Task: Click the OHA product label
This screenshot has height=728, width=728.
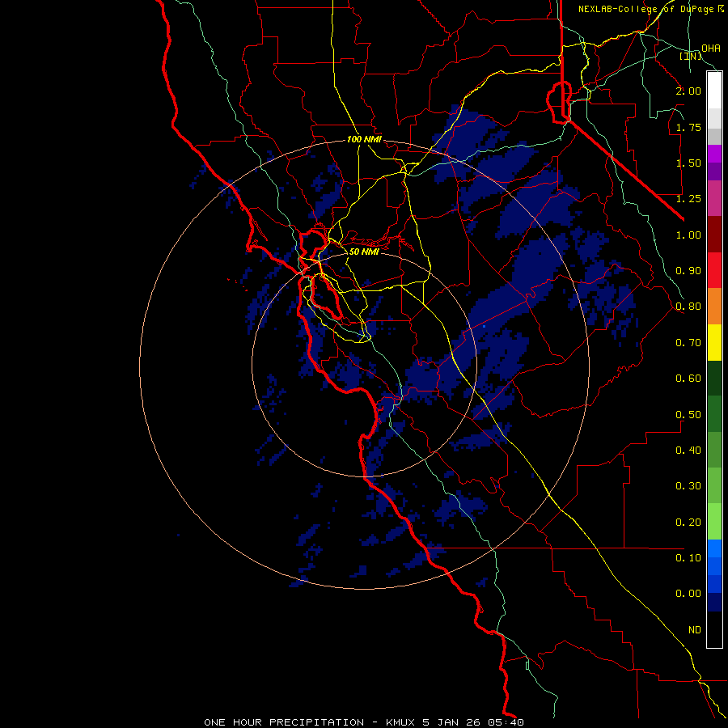Action: (x=711, y=48)
